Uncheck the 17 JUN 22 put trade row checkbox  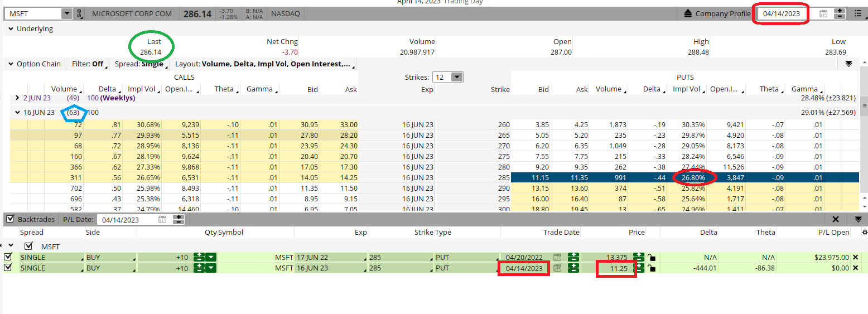pyautogui.click(x=8, y=257)
